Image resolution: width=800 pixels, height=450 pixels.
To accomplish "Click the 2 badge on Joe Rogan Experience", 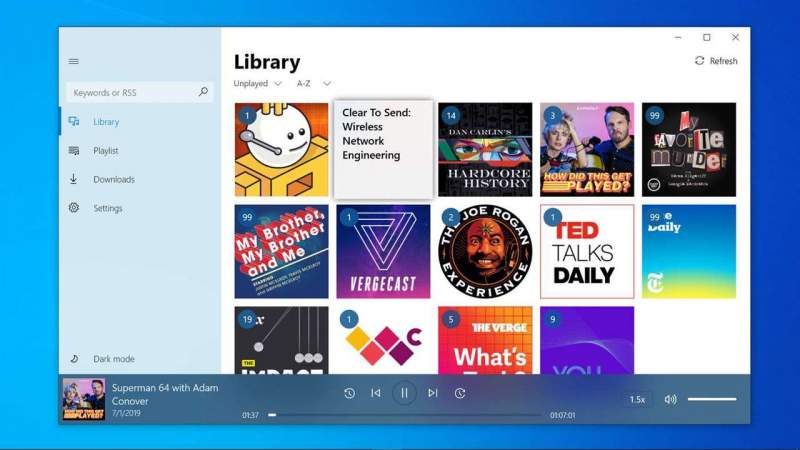I will tap(451, 217).
